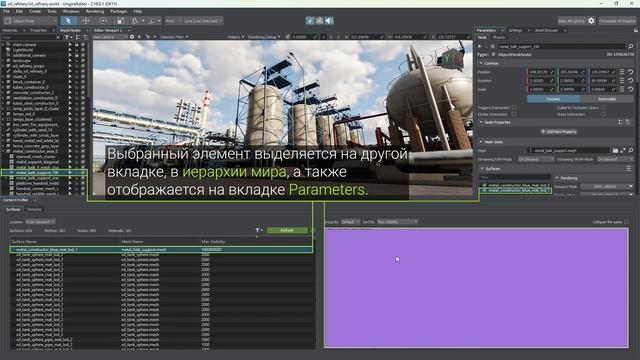Open the Rendering menu
640x360 pixels.
coord(95,11)
